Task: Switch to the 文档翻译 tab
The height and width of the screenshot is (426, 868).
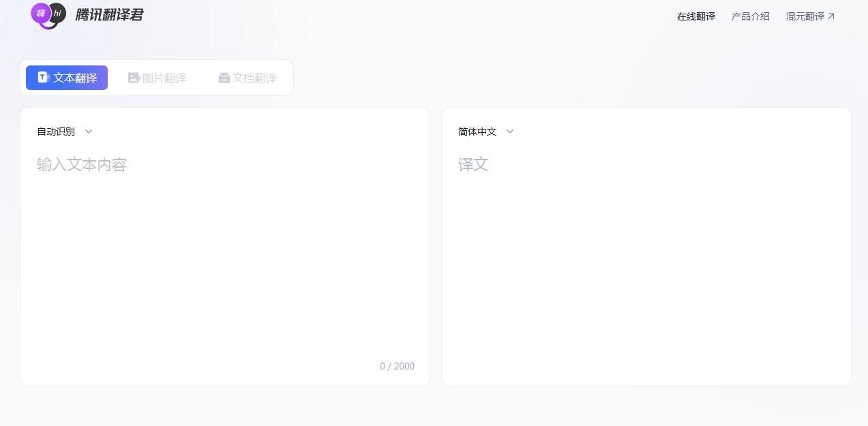Action: (x=247, y=78)
